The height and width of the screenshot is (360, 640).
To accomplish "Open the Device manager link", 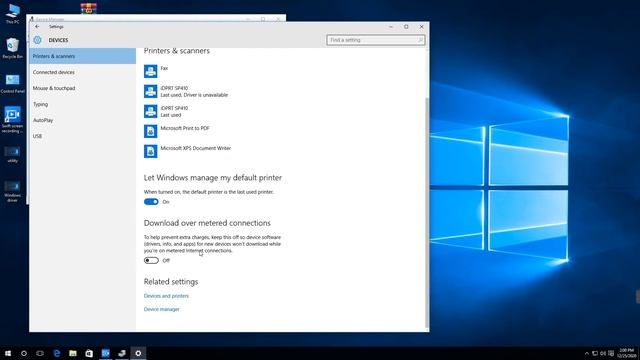I will pyautogui.click(x=162, y=309).
